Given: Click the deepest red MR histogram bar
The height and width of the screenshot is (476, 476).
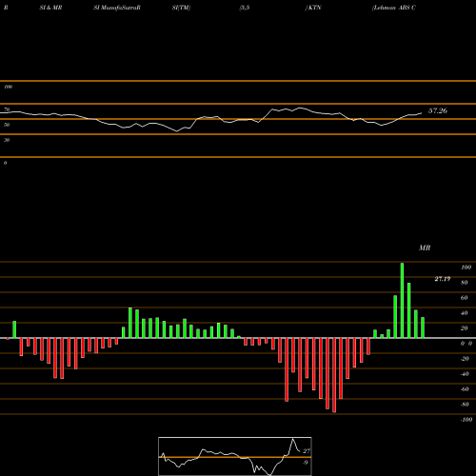Looking at the screenshot, I should (334, 375).
